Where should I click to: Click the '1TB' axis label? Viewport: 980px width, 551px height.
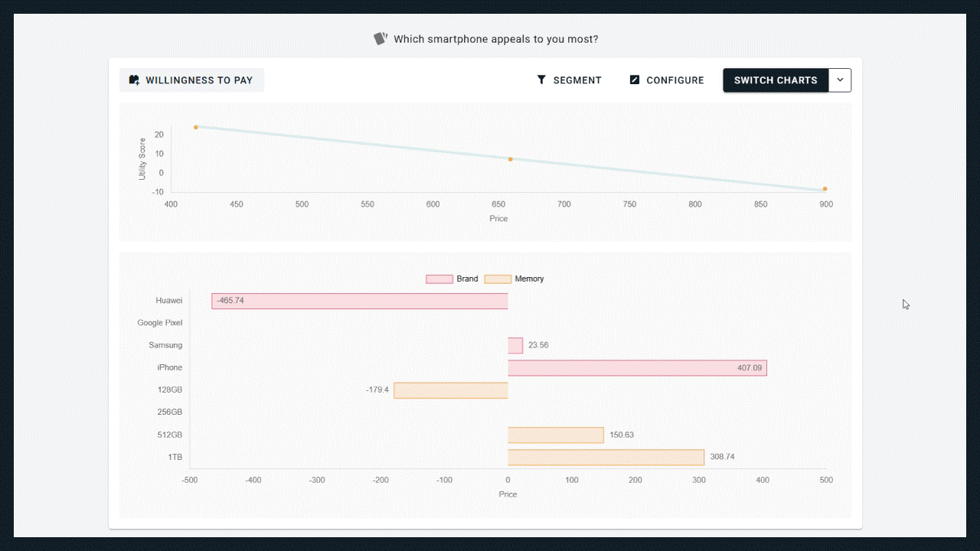tap(175, 457)
